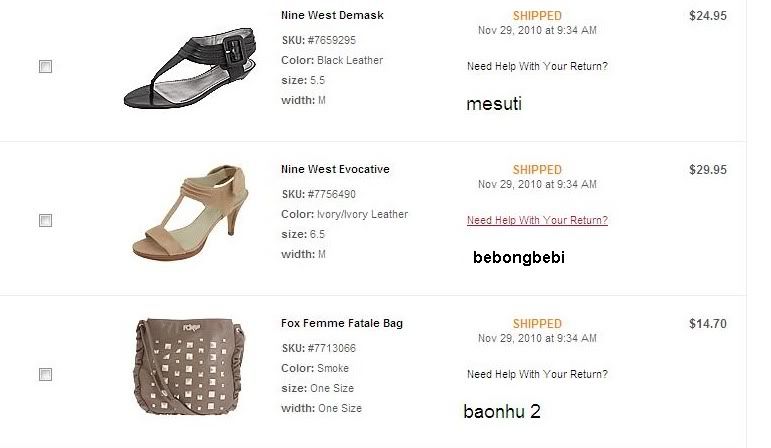This screenshot has width=771, height=448.
Task: Click SKU #7659295 text
Action: tap(318, 41)
